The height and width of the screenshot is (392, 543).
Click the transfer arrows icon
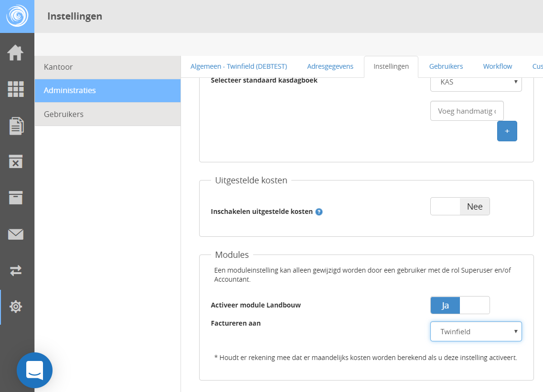tap(16, 271)
